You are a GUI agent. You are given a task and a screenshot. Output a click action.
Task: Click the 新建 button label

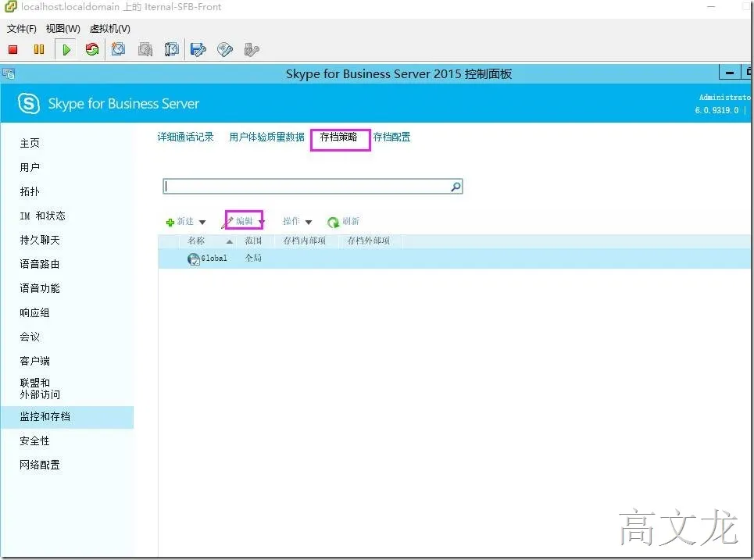(x=185, y=221)
